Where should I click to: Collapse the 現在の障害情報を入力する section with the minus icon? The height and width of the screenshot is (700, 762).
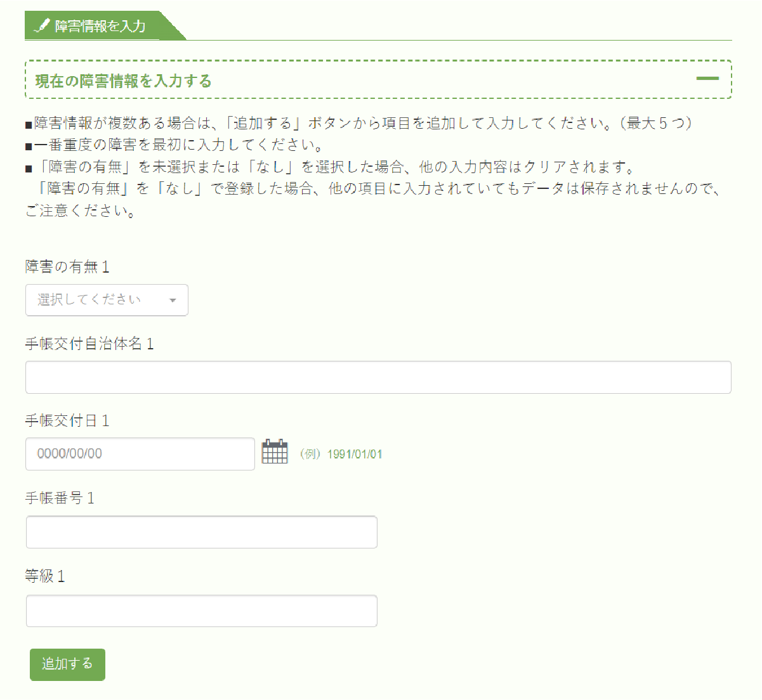tap(707, 79)
